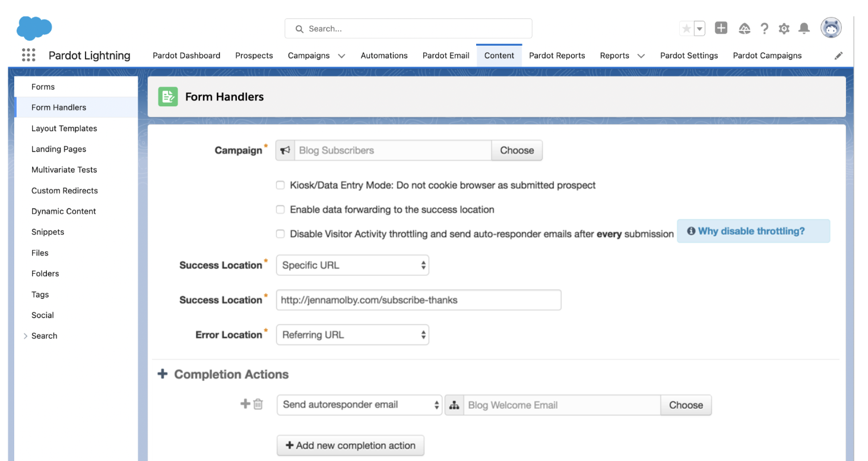This screenshot has height=461, width=868.
Task: Open the Success Location Specific URL dropdown
Action: [353, 266]
